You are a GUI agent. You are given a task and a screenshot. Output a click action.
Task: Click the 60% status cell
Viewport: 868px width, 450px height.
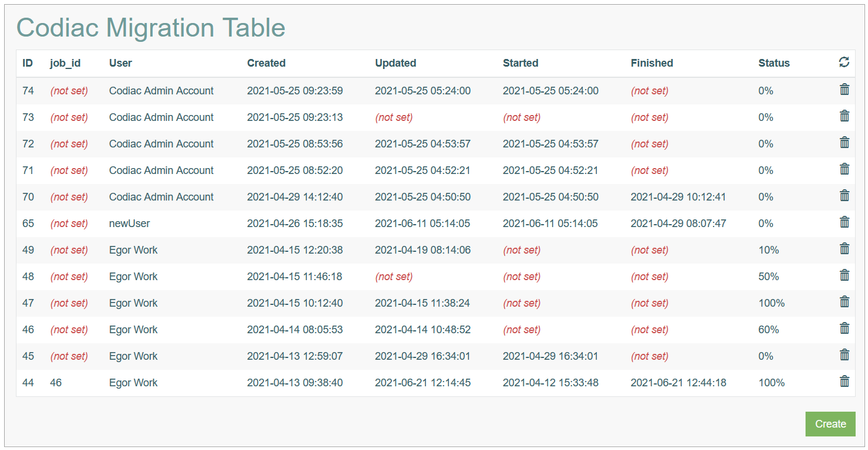(769, 330)
